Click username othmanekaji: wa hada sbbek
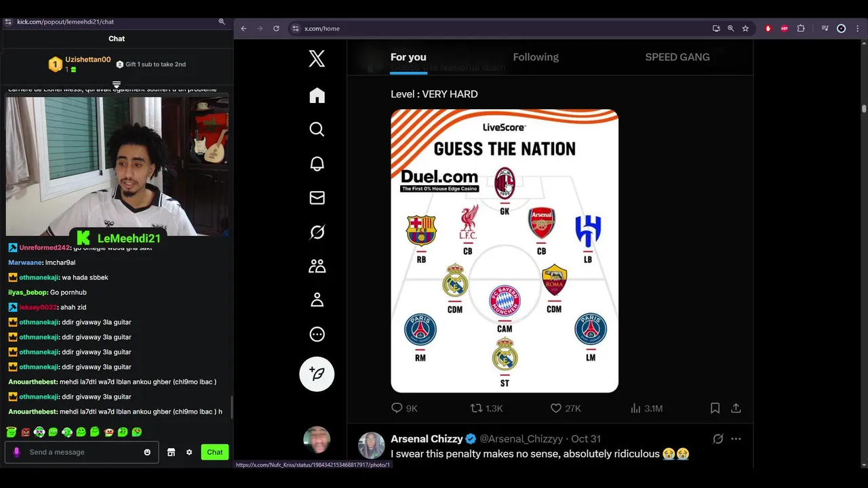The width and height of the screenshot is (868, 488). coord(39,277)
